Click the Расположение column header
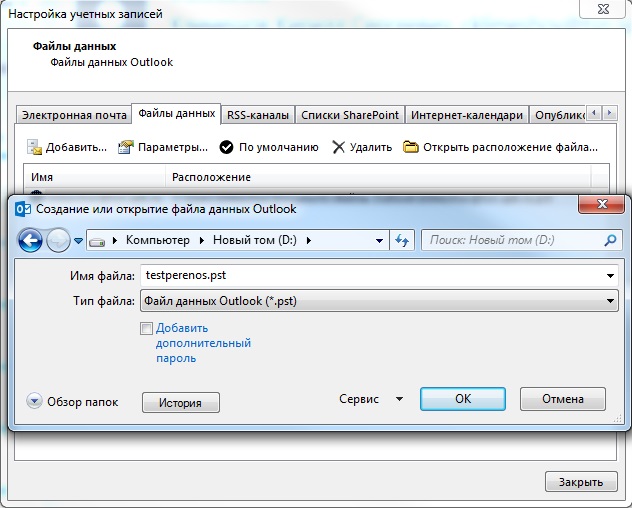Viewport: 632px width, 508px height. tap(378, 177)
